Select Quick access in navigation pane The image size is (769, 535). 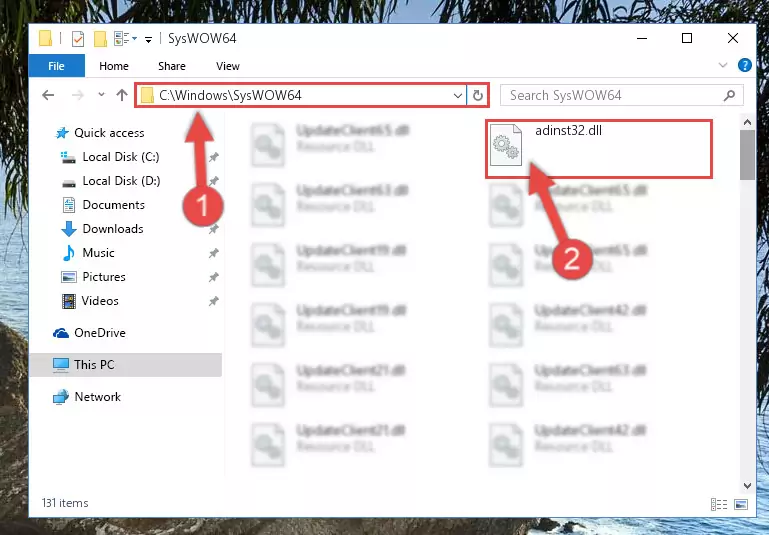(109, 132)
